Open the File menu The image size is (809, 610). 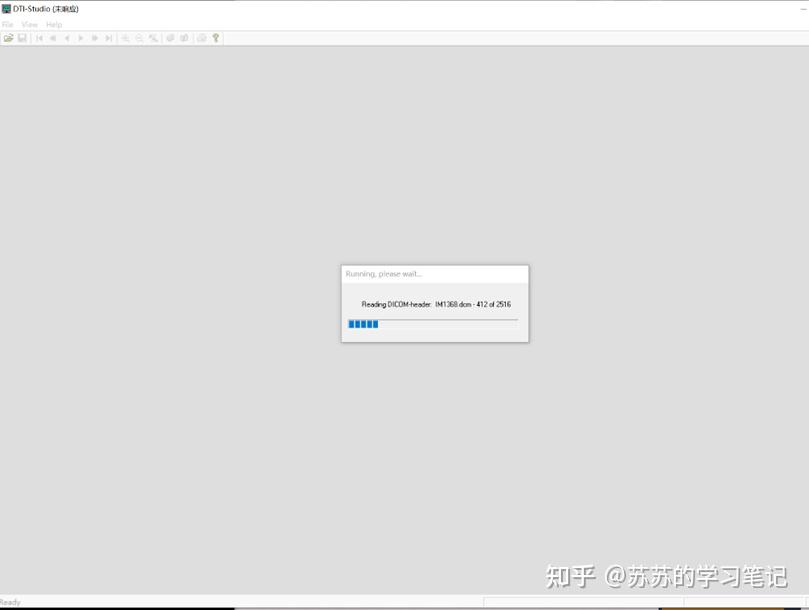pyautogui.click(x=7, y=24)
